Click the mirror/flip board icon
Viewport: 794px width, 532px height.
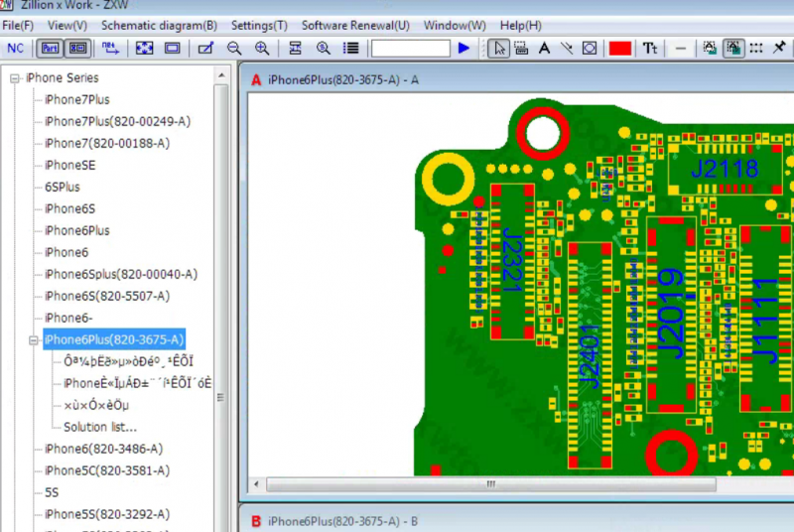[x=295, y=49]
